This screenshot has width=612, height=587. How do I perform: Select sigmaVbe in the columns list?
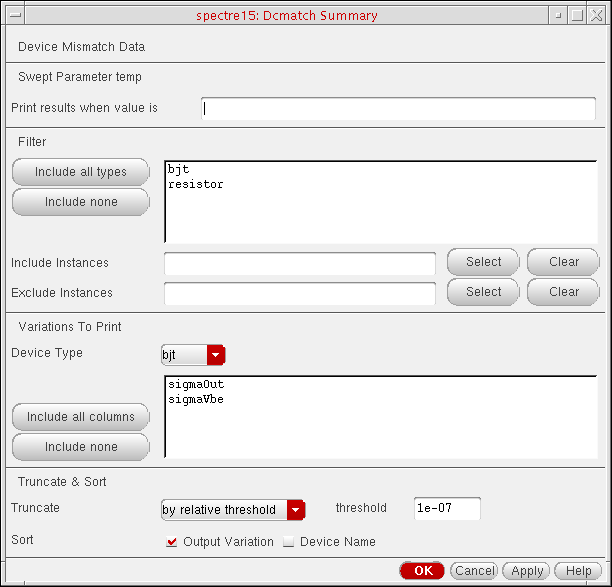click(x=197, y=400)
